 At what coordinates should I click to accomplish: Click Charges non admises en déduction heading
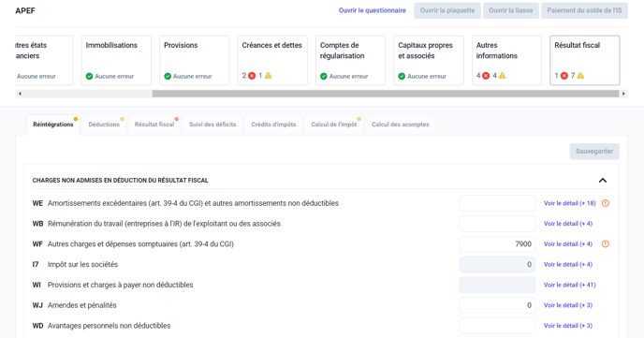point(121,181)
